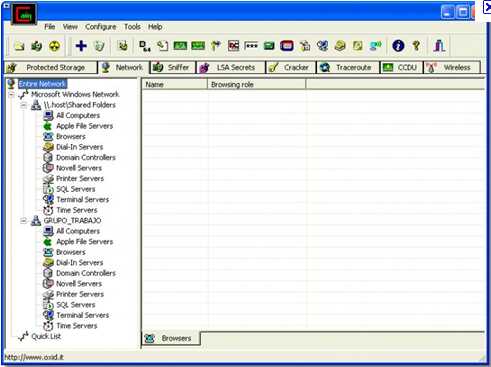This screenshot has width=491, height=367.
Task: Switch to the CCDU tab
Action: pyautogui.click(x=401, y=68)
